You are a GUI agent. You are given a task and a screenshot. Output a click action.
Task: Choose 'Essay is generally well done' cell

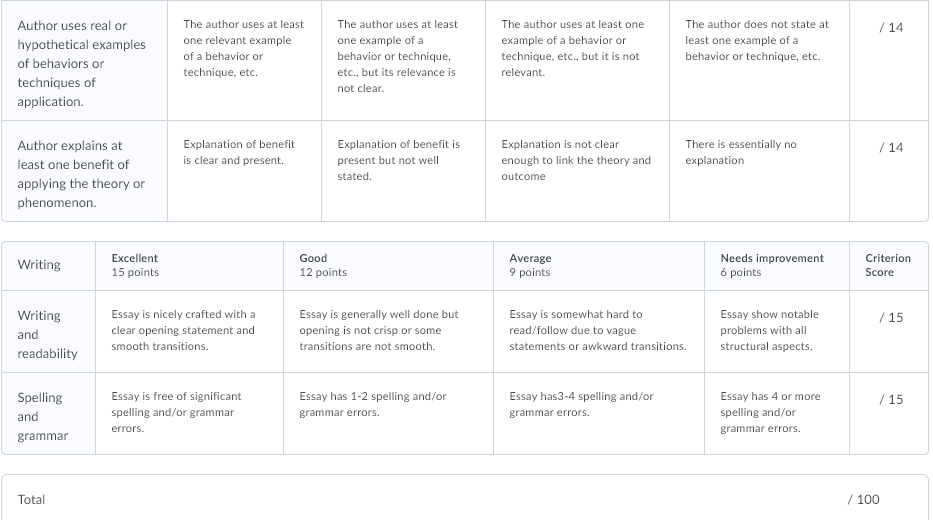pyautogui.click(x=388, y=331)
